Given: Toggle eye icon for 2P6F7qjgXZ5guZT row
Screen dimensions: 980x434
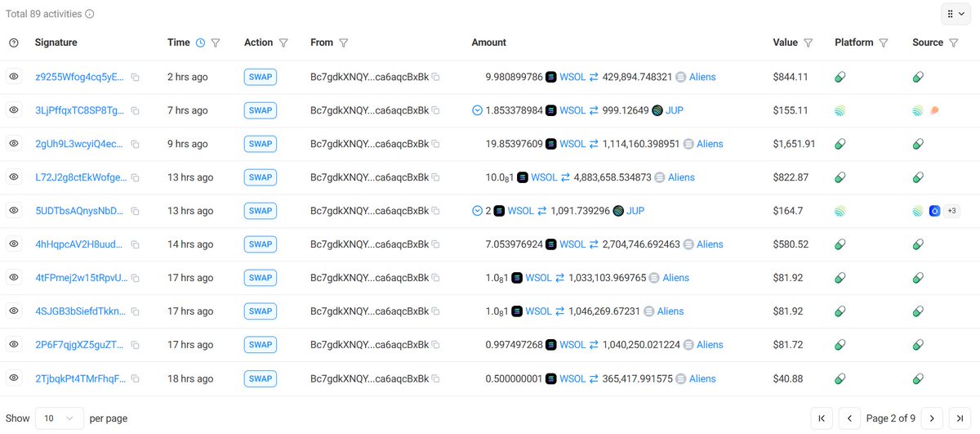Looking at the screenshot, I should pos(13,344).
